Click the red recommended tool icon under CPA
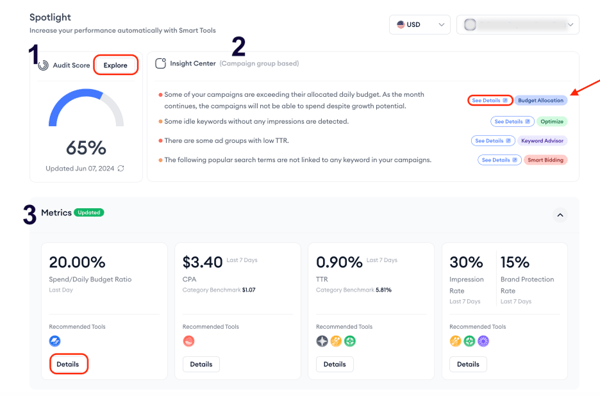 (x=188, y=341)
